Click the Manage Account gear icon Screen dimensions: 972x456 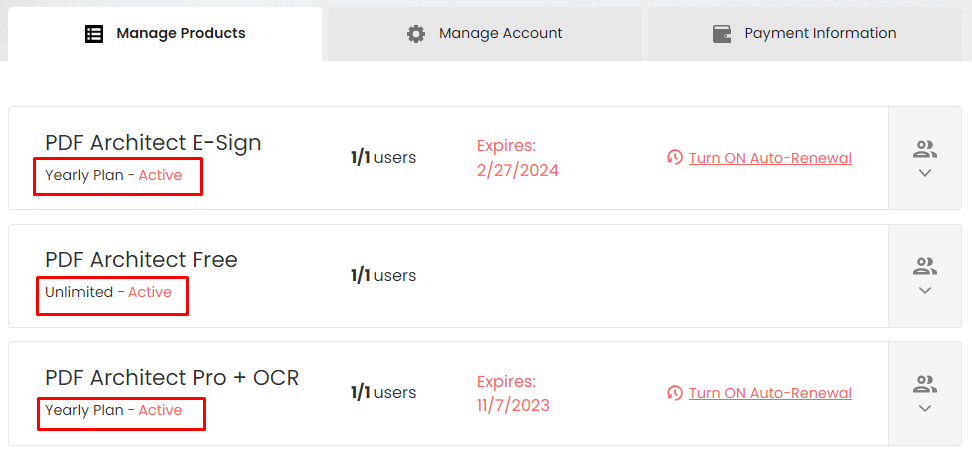(415, 33)
